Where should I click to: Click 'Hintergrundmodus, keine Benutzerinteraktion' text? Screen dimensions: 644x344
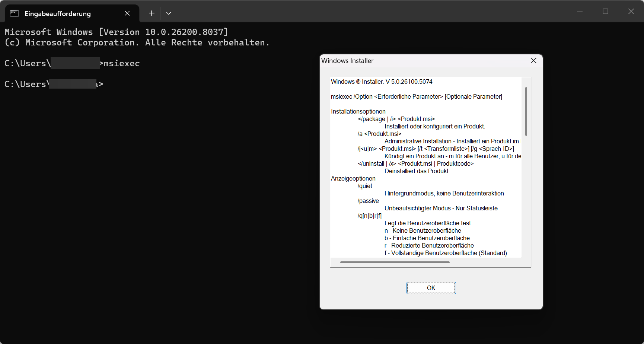[x=444, y=193]
